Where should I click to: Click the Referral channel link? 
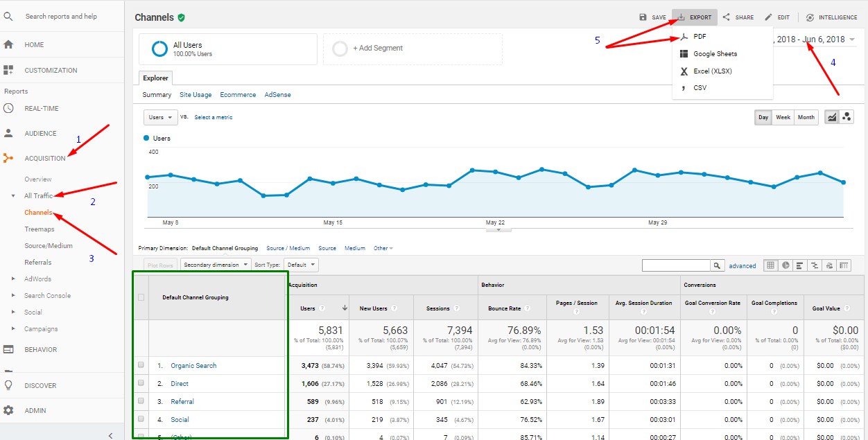coord(182,401)
